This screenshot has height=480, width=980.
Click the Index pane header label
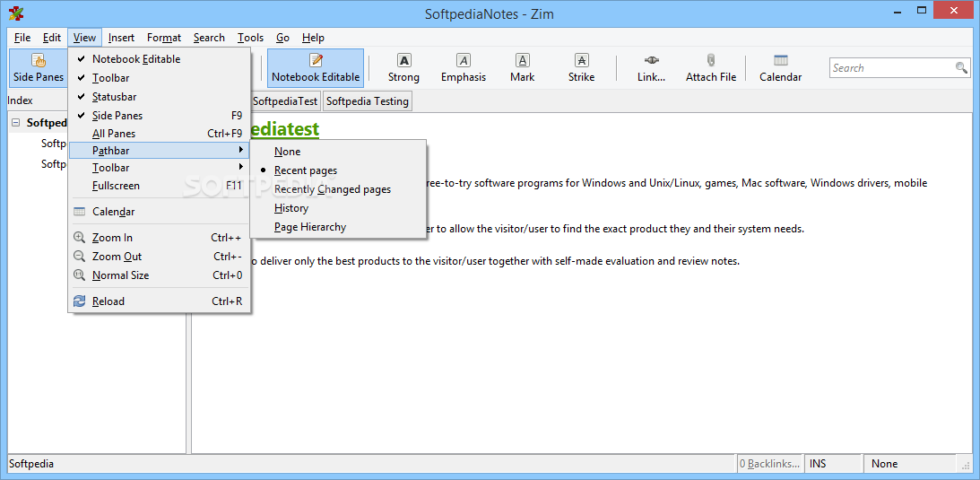coord(20,100)
